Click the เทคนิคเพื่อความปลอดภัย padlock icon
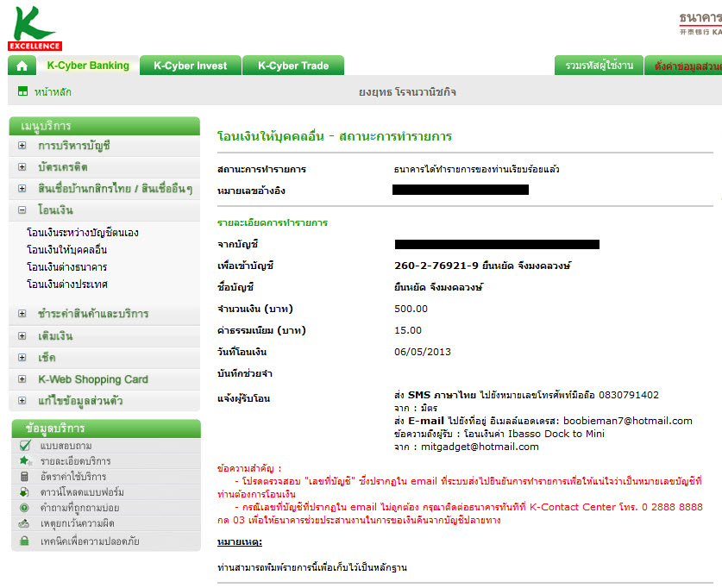Viewport: 722px width, 588px height. (x=24, y=541)
